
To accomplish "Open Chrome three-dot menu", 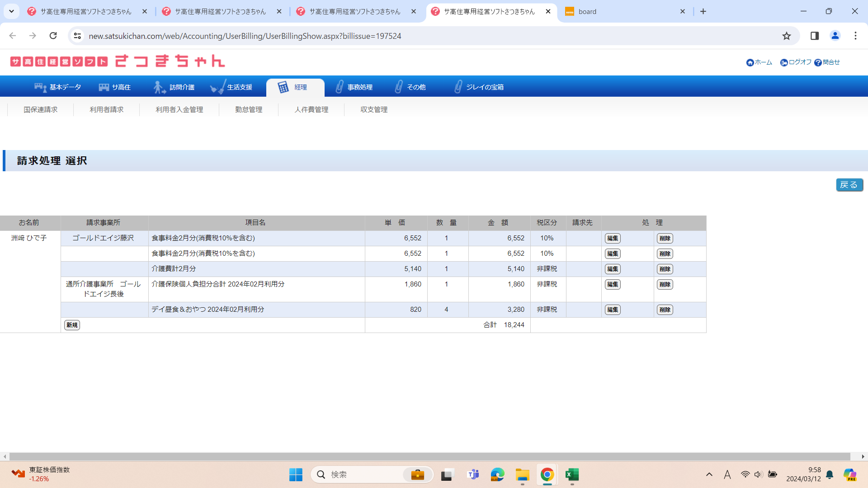I will [855, 36].
